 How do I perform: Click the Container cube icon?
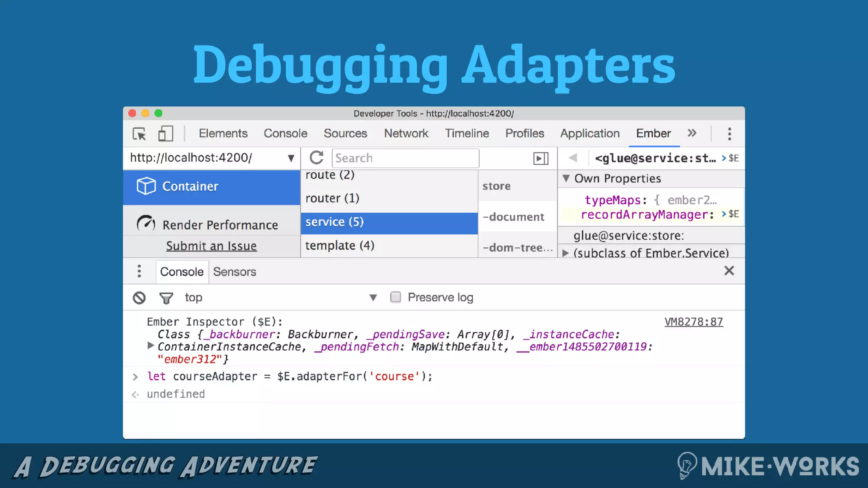click(x=146, y=186)
